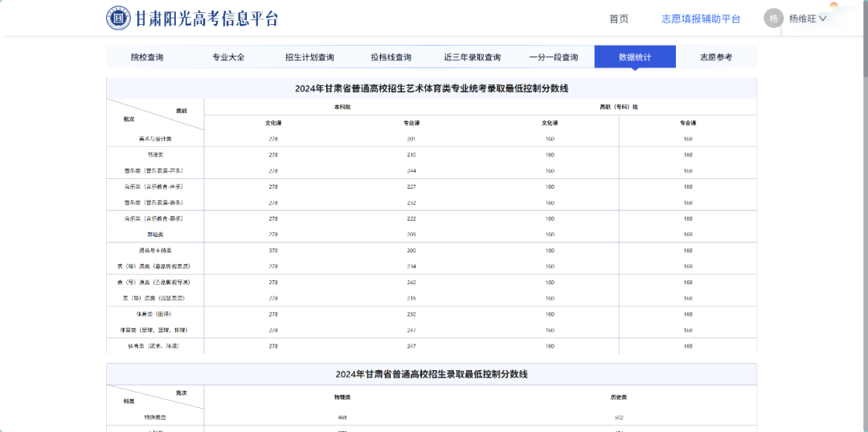Click the user avatar circle
Screen dimensions: 868x432
[x=773, y=18]
